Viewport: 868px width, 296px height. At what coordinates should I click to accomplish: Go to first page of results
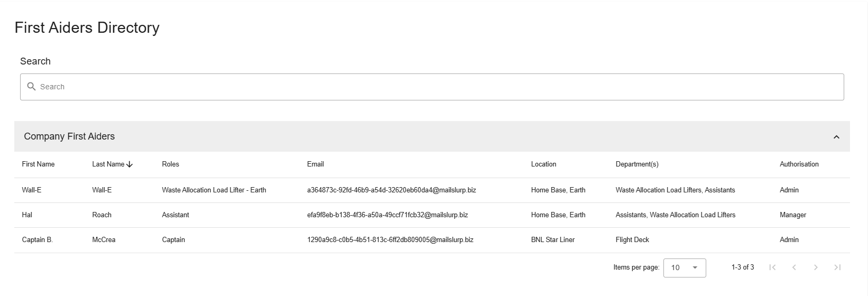(772, 267)
